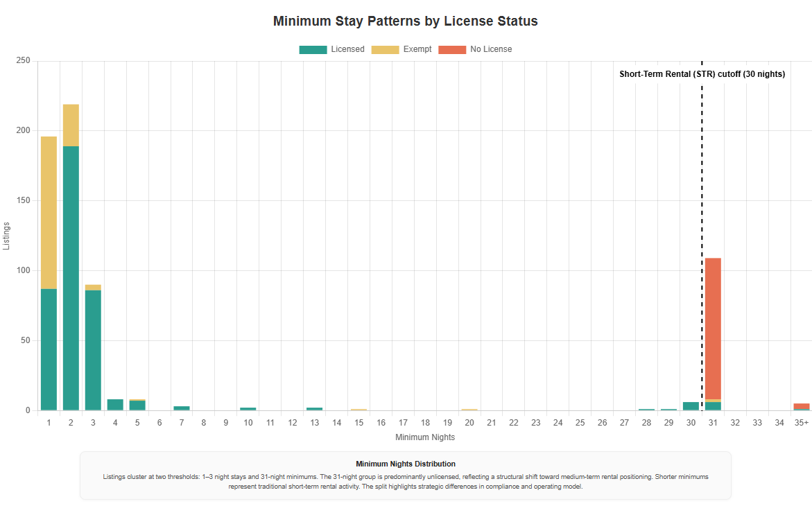The width and height of the screenshot is (812, 515).
Task: Expand the Minimum Nights Distribution caption box
Action: 406,476
